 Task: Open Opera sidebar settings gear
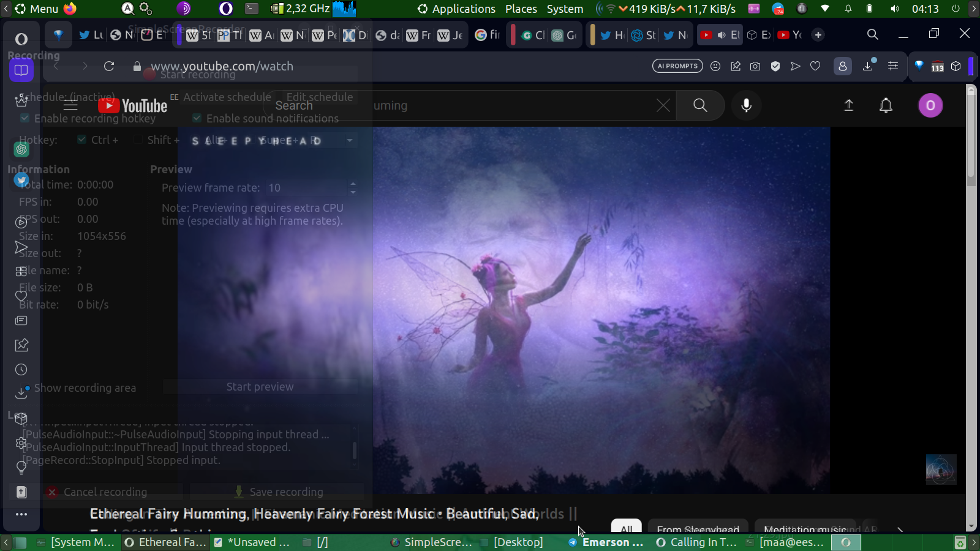click(x=21, y=443)
